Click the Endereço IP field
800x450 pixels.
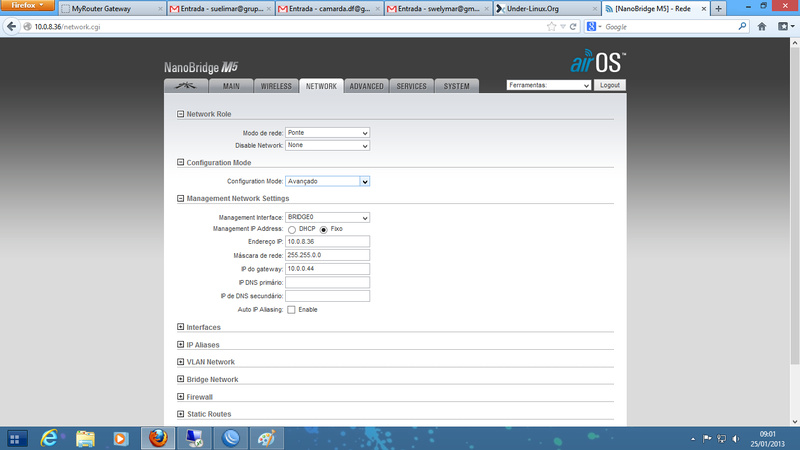tap(327, 241)
